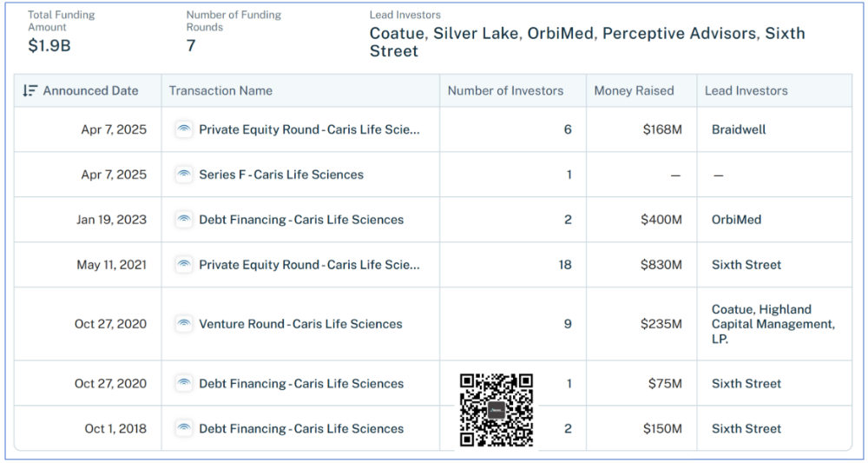This screenshot has width=868, height=463.
Task: Click the sort icon beside Announced Date
Action: 30,90
